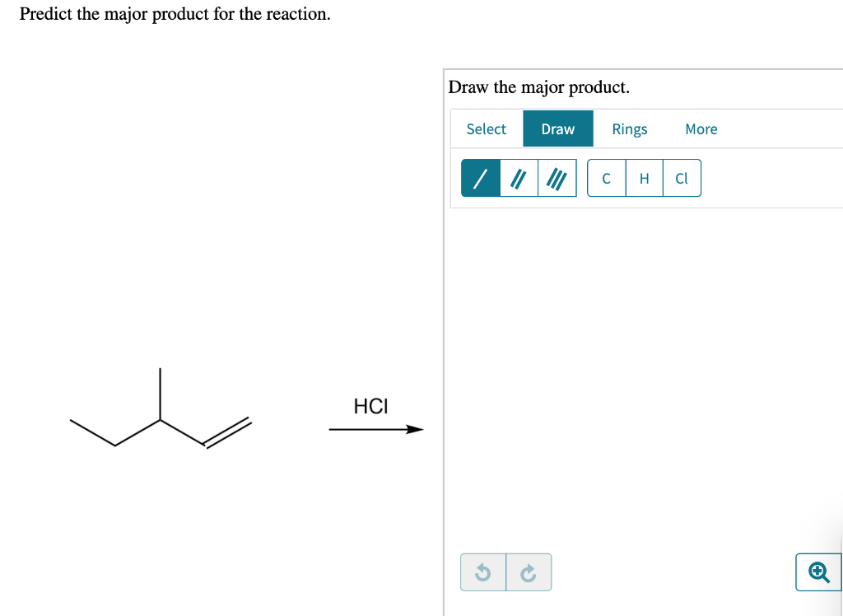This screenshot has height=616, width=843.
Task: Pick the Hydrogen atom tool labeled H
Action: coord(644,178)
